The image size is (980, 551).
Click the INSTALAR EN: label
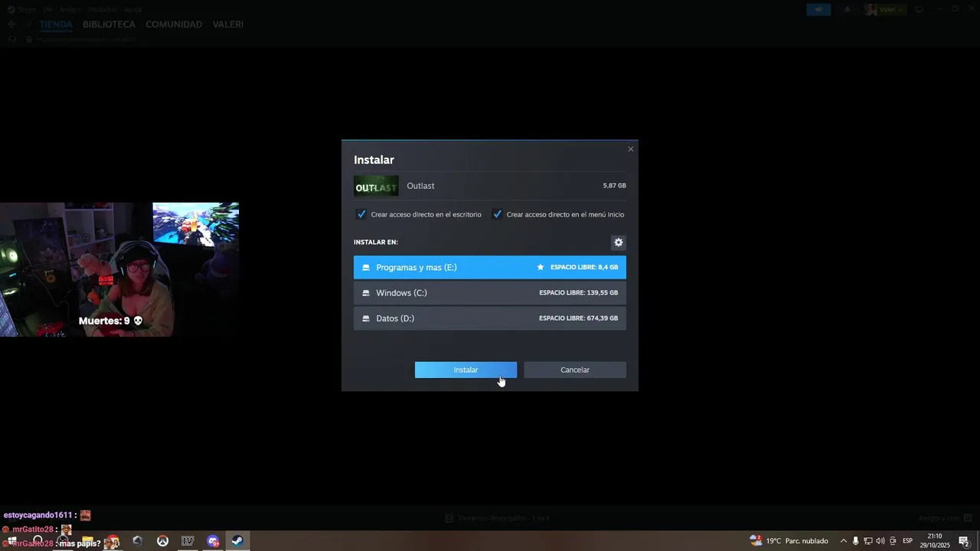click(x=376, y=243)
